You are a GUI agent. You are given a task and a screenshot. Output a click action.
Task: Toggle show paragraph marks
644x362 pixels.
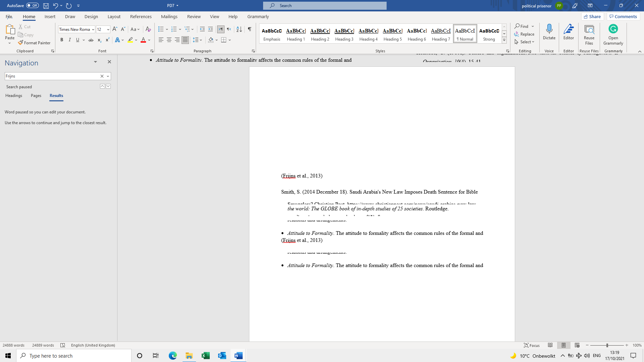pos(250,29)
